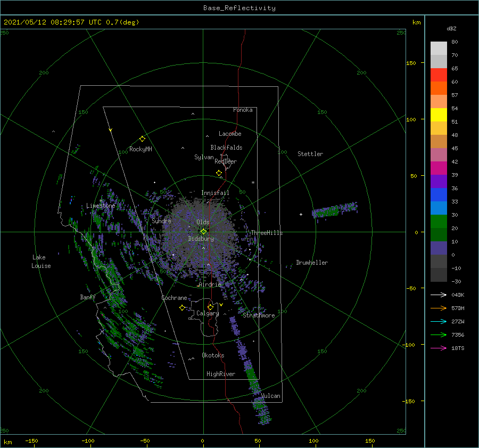Click the 7356 legend text
The height and width of the screenshot is (448, 479).
click(x=458, y=335)
